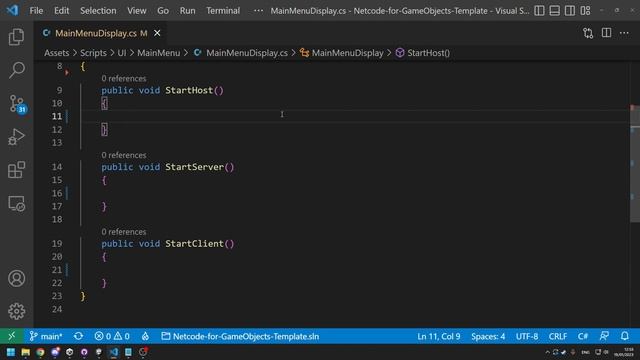640x360 pixels.
Task: Open the Remote Explorer view
Action: (x=16, y=203)
